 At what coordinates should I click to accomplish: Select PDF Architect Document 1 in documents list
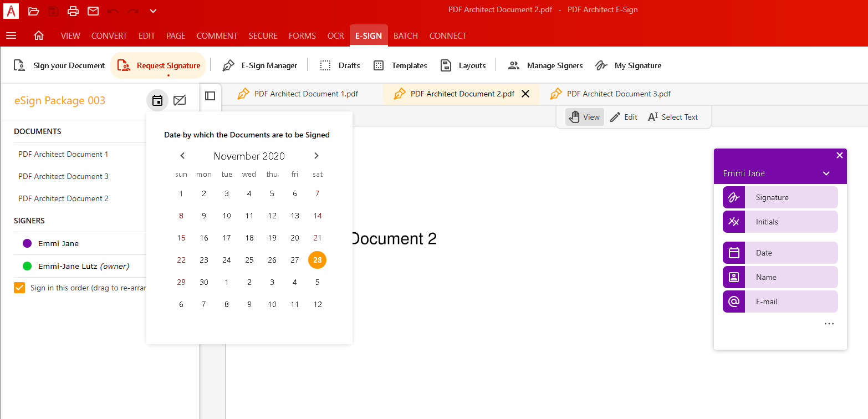[63, 154]
